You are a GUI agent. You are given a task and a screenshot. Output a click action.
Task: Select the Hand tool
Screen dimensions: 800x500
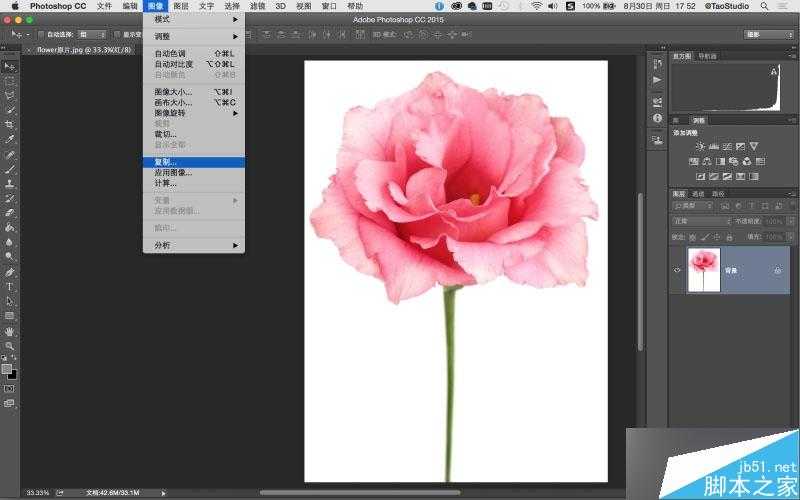point(10,330)
